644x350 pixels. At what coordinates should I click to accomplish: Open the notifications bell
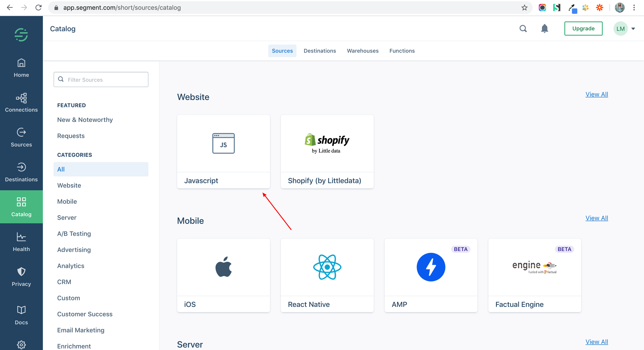point(545,28)
